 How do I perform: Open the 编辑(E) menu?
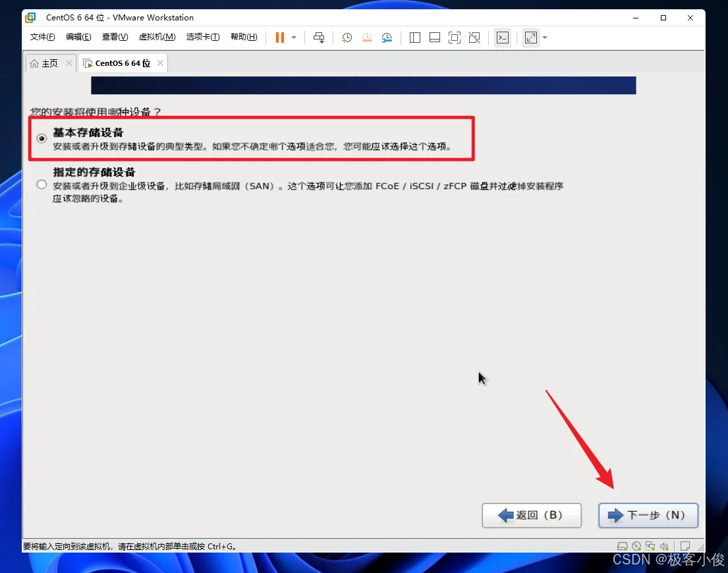[78, 37]
